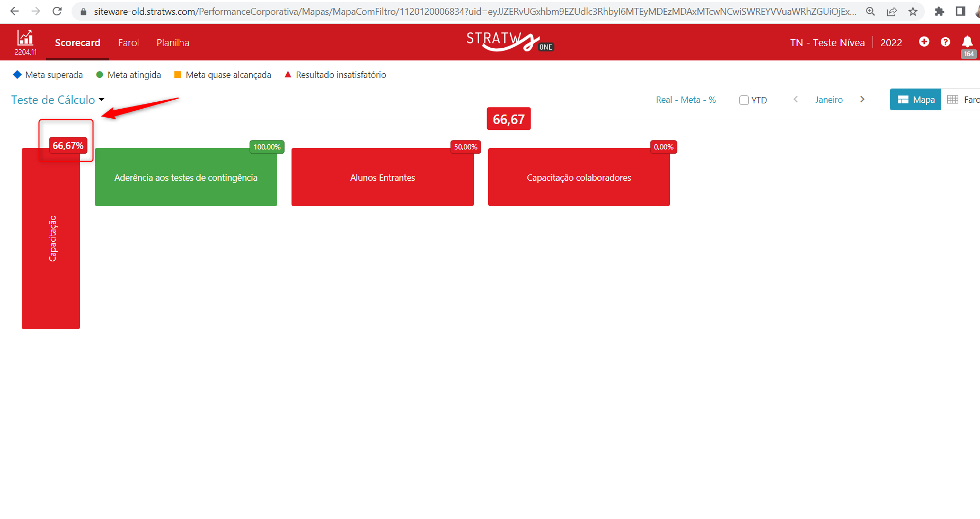The image size is (980, 519).
Task: Click the Meta atingida legend item
Action: 128,75
